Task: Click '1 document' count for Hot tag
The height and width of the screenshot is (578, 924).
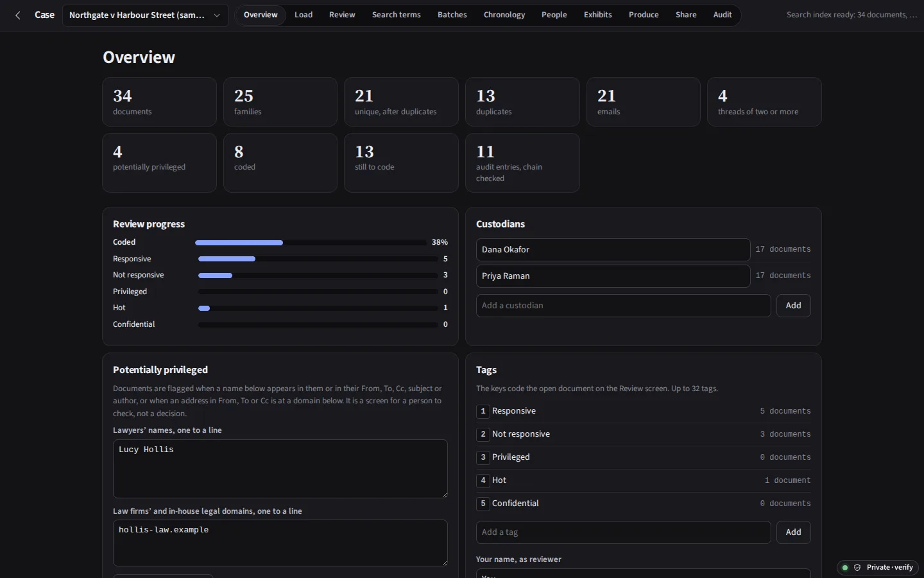Action: click(x=787, y=480)
